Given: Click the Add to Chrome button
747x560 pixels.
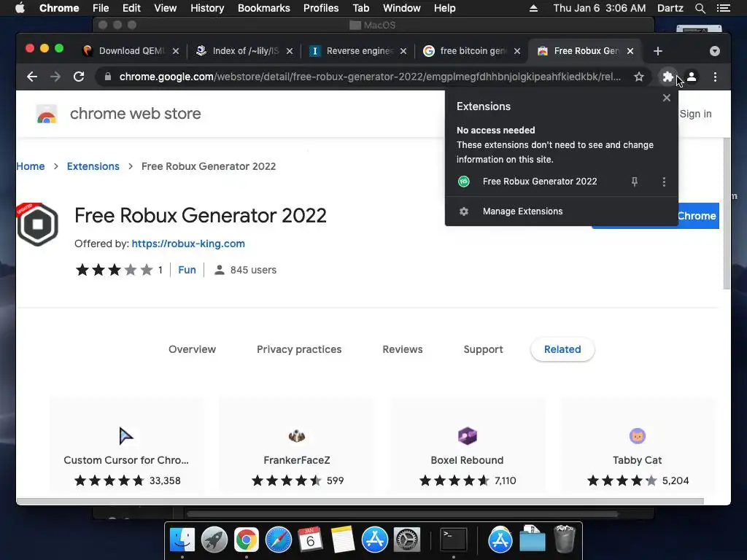Looking at the screenshot, I should [x=655, y=216].
